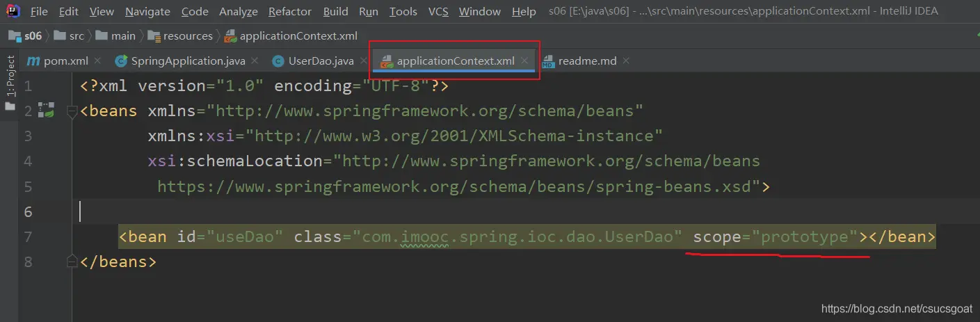980x322 pixels.
Task: Open the File menu
Action: (x=40, y=12)
